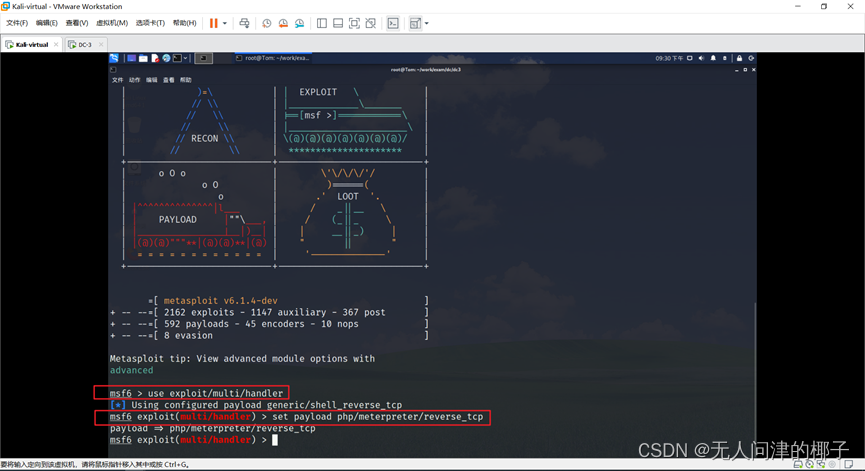The width and height of the screenshot is (865, 471).
Task: Open the Kali logout power icon
Action: pyautogui.click(x=751, y=58)
